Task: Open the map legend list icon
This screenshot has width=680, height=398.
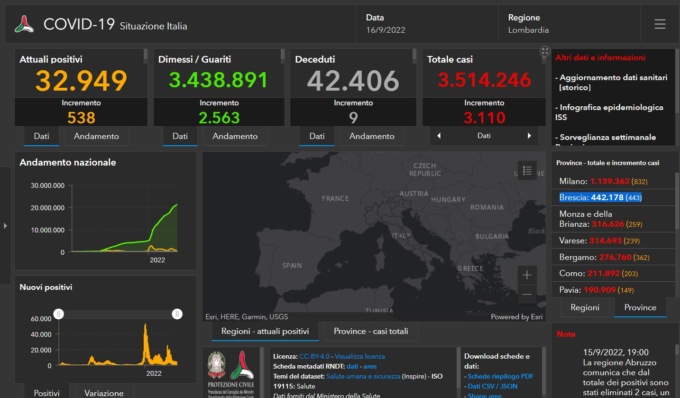Action: pyautogui.click(x=527, y=170)
